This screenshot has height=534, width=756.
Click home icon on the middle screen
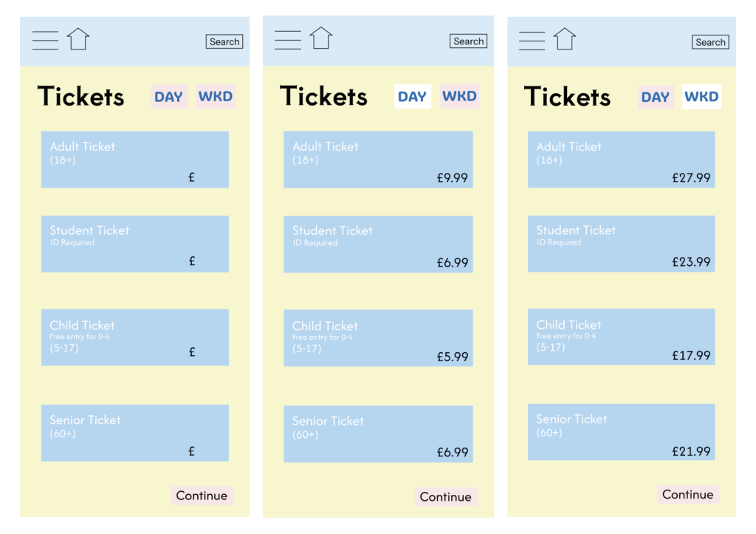(320, 38)
